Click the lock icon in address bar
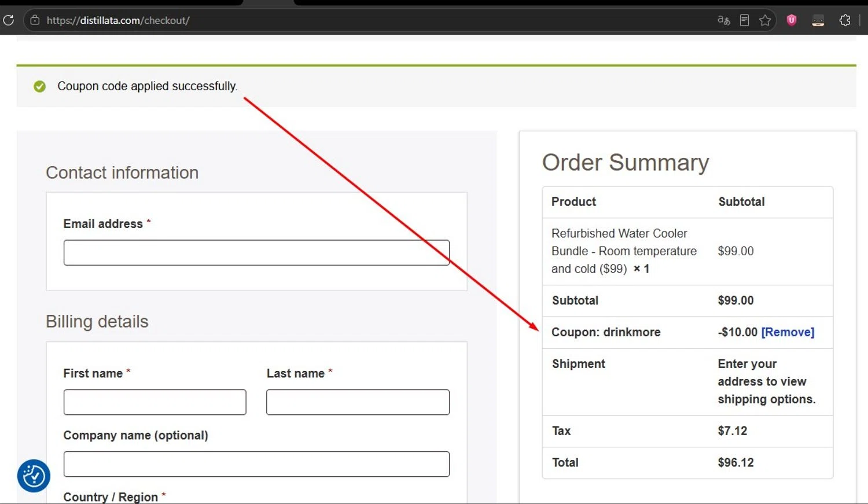868x504 pixels. [35, 20]
